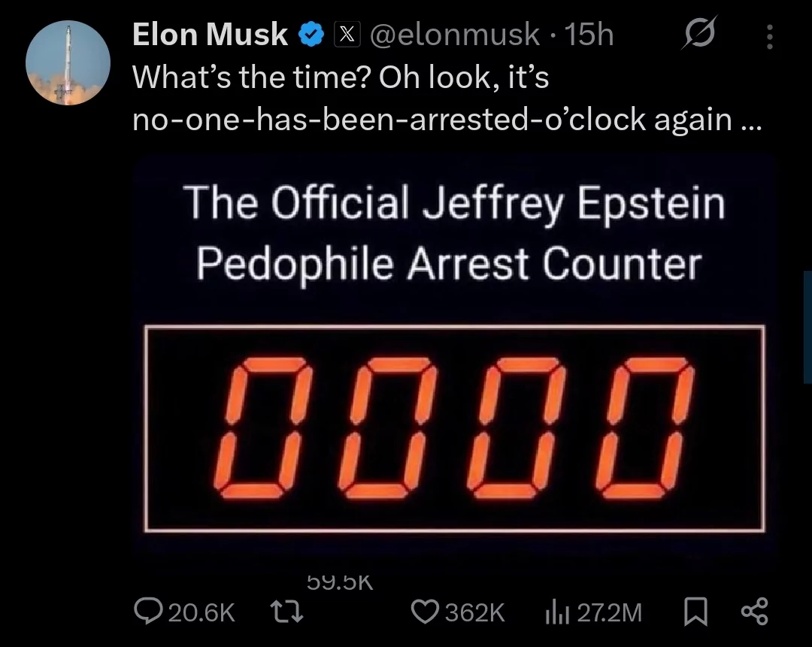Open the 27.2M views count
This screenshot has width=812, height=647.
pos(609,613)
